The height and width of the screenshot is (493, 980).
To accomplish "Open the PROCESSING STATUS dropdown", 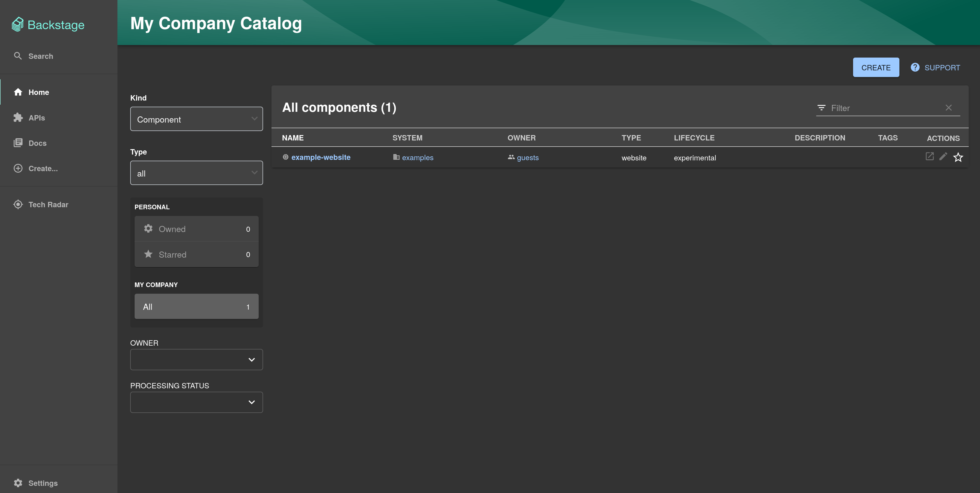I will click(x=196, y=402).
